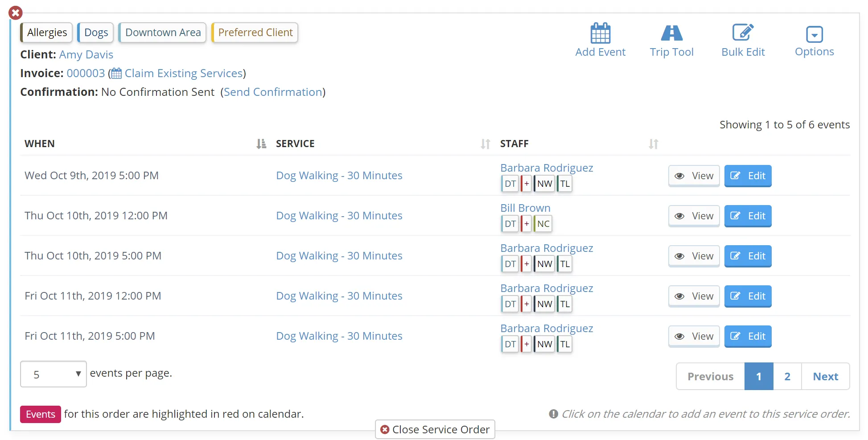View the Thu Oct 10th 12:00 PM event
Image resolution: width=868 pixels, height=440 pixels.
click(694, 216)
